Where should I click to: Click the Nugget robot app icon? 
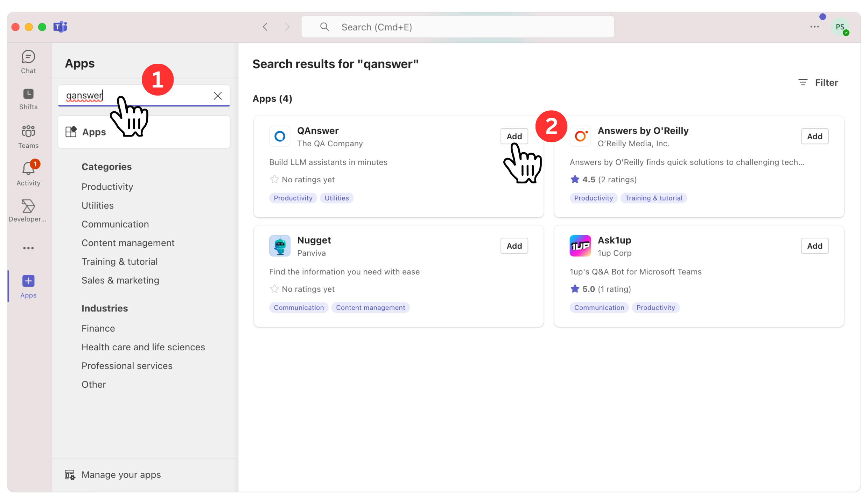(280, 246)
